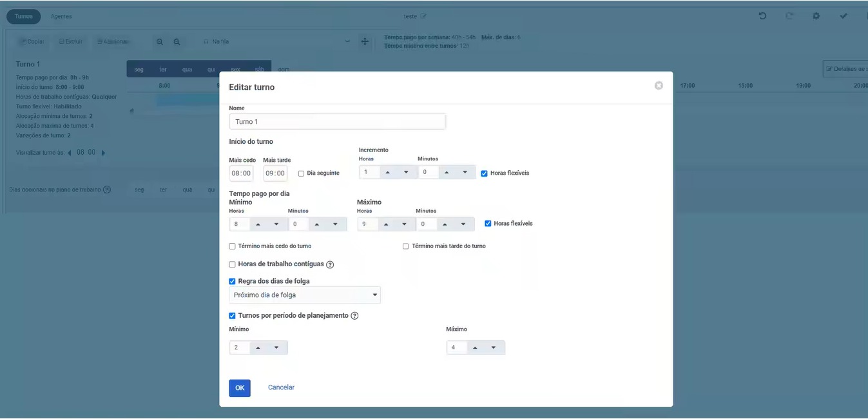
Task: Enable the Dia seguinte checkbox
Action: point(302,173)
